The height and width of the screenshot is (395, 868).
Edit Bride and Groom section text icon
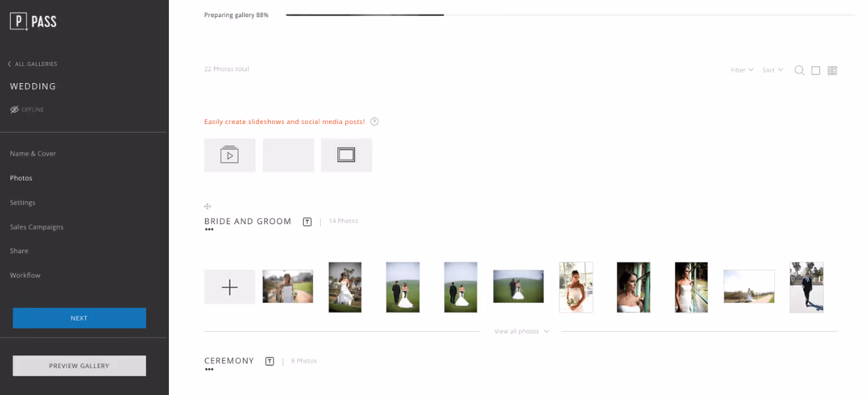pos(307,222)
